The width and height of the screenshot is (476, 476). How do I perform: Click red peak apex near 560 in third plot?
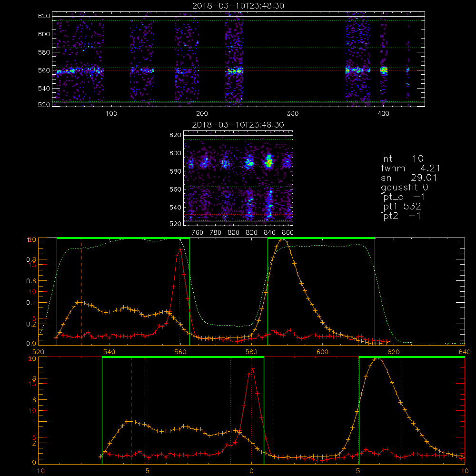(x=180, y=249)
